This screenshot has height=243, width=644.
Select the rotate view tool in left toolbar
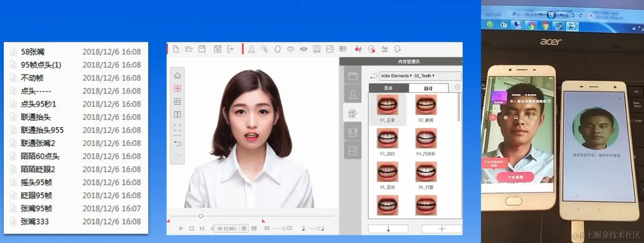coord(177,101)
